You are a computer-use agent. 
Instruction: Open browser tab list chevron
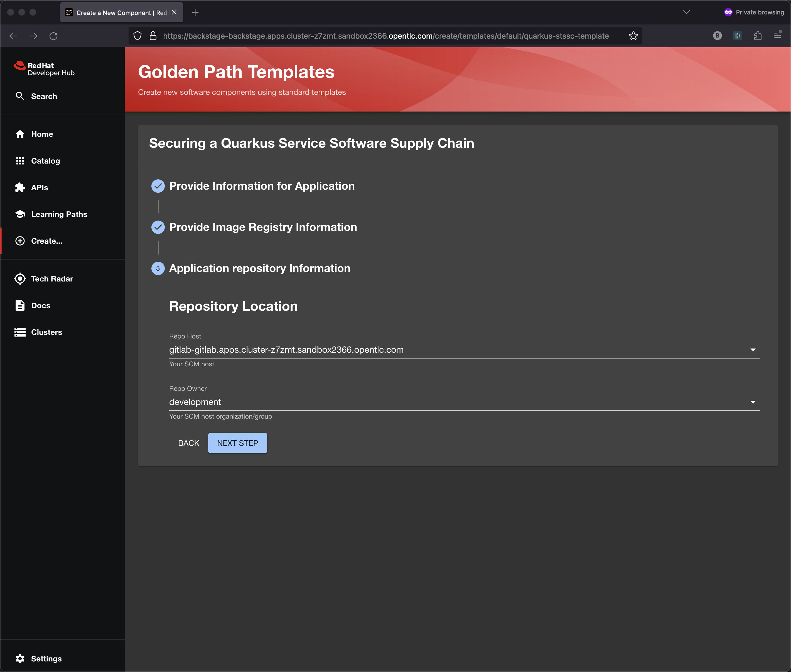coord(687,12)
